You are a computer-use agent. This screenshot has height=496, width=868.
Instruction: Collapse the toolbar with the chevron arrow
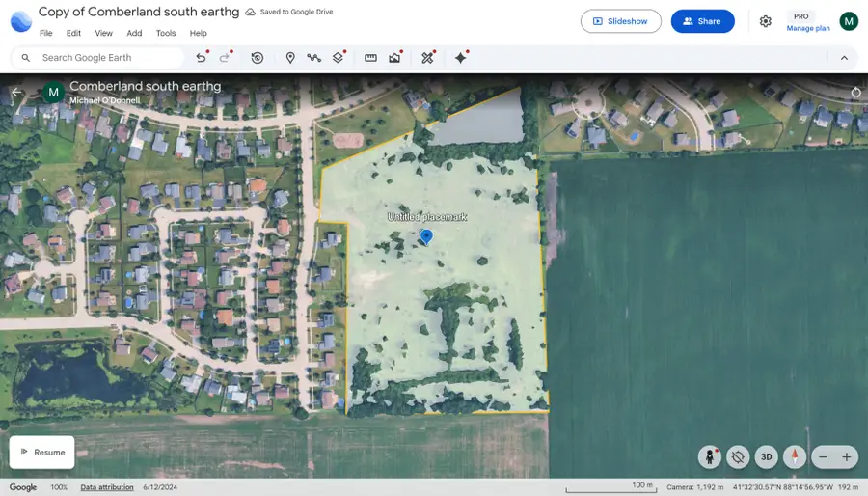point(844,58)
